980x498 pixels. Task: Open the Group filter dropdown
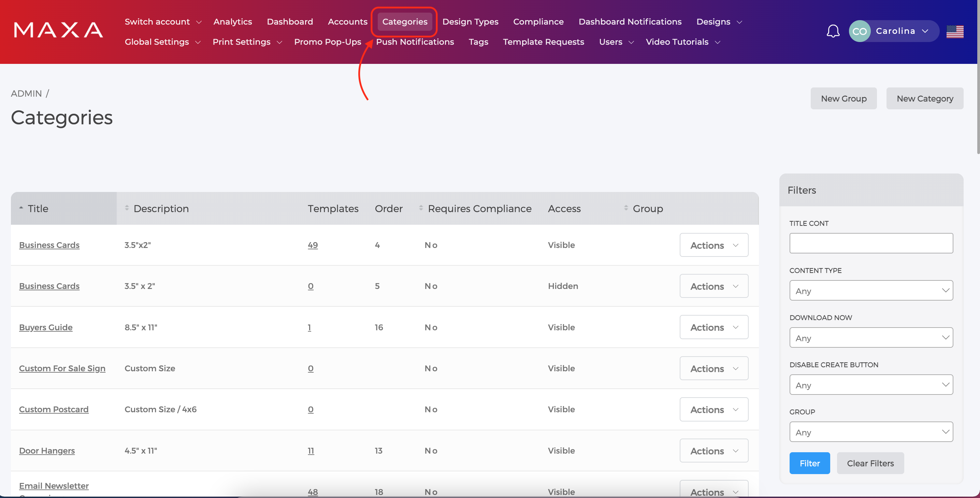(871, 432)
